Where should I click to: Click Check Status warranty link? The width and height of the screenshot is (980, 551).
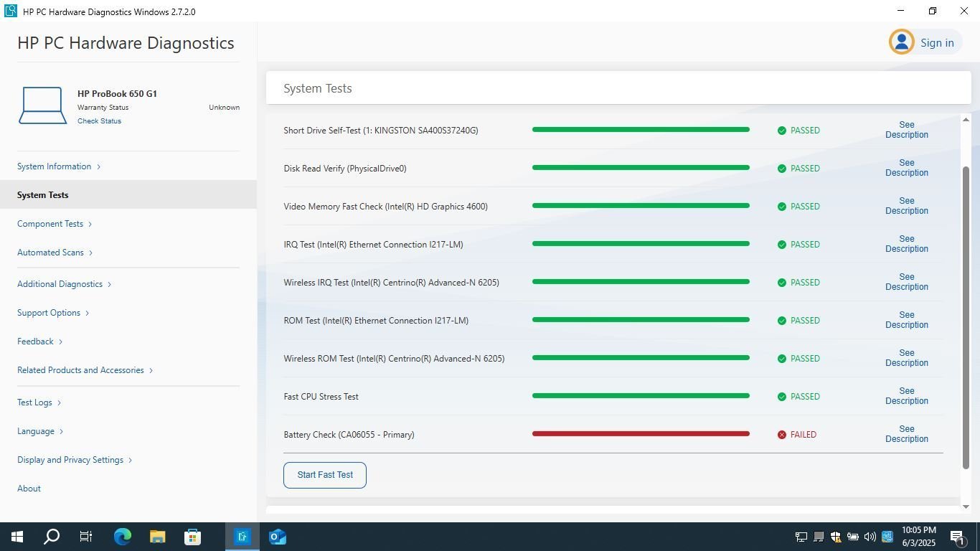99,121
